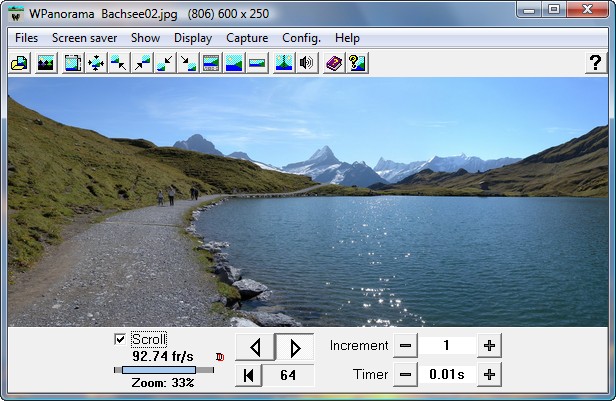This screenshot has width=616, height=401.
Task: Uncheck the Scroll checkbox
Action: [121, 339]
